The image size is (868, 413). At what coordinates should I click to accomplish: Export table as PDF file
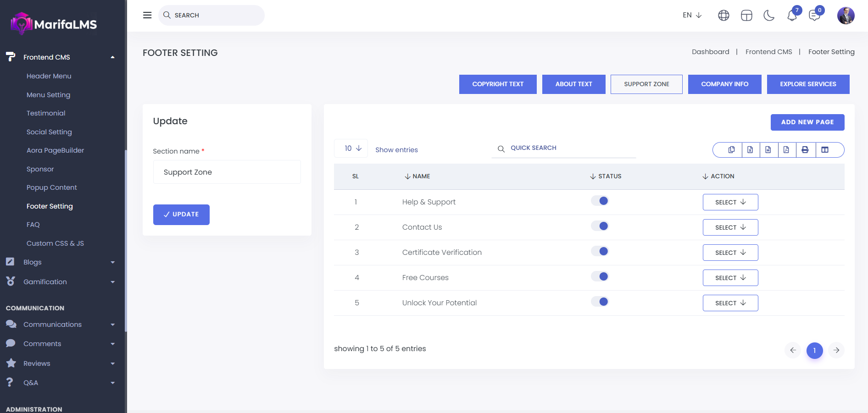786,150
